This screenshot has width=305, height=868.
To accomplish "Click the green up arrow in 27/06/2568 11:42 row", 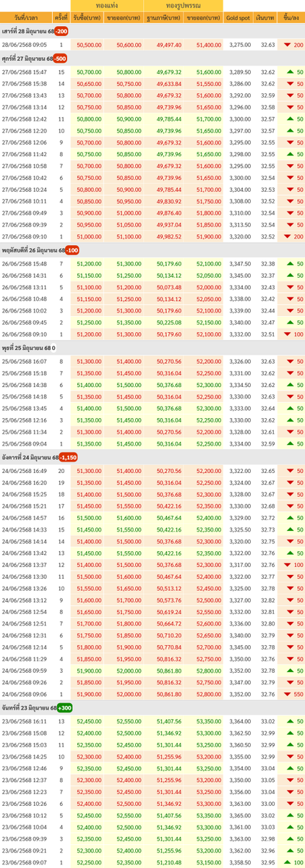I will tap(290, 154).
